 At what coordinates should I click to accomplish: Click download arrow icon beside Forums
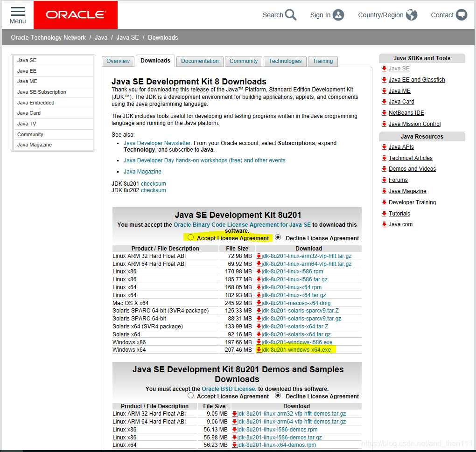tap(385, 180)
